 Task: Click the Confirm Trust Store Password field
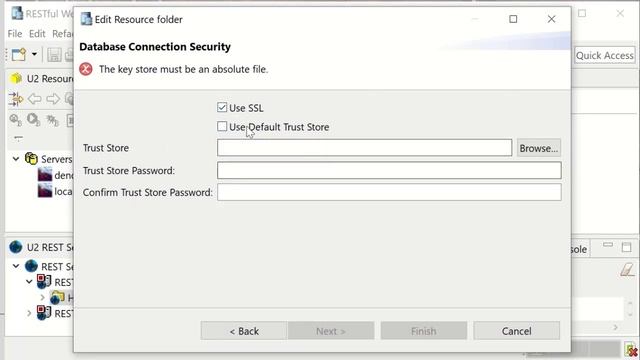click(389, 192)
